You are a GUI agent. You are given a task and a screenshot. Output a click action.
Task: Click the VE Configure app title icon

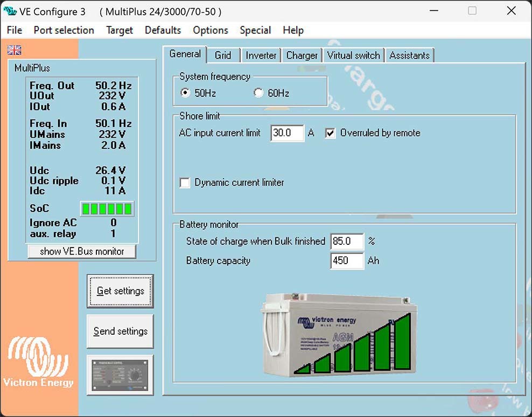10,11
